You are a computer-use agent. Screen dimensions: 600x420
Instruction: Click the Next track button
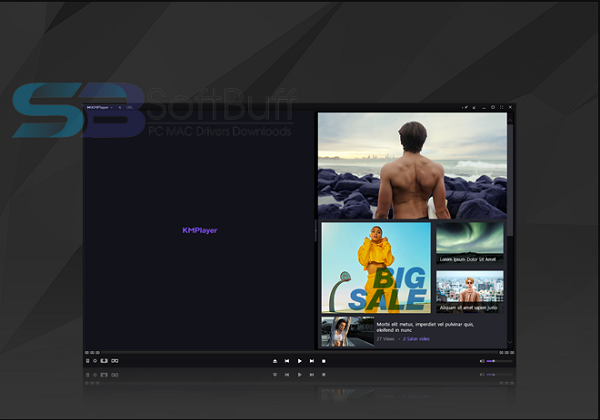(312, 361)
